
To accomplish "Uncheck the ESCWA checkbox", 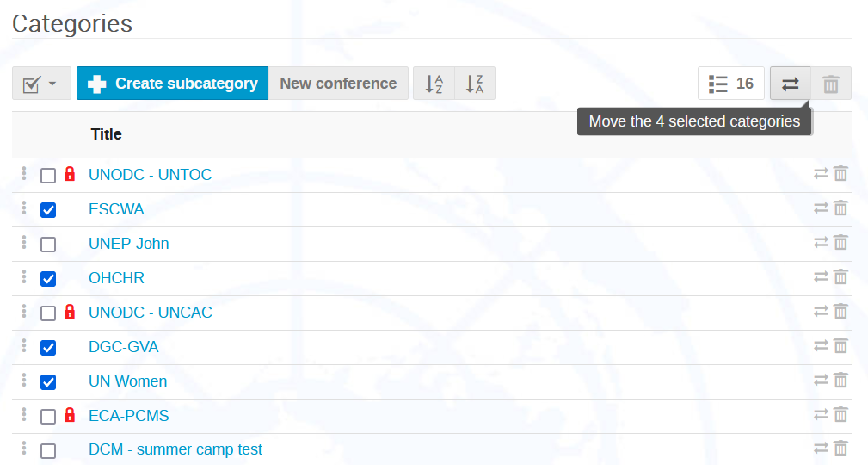I will [48, 210].
